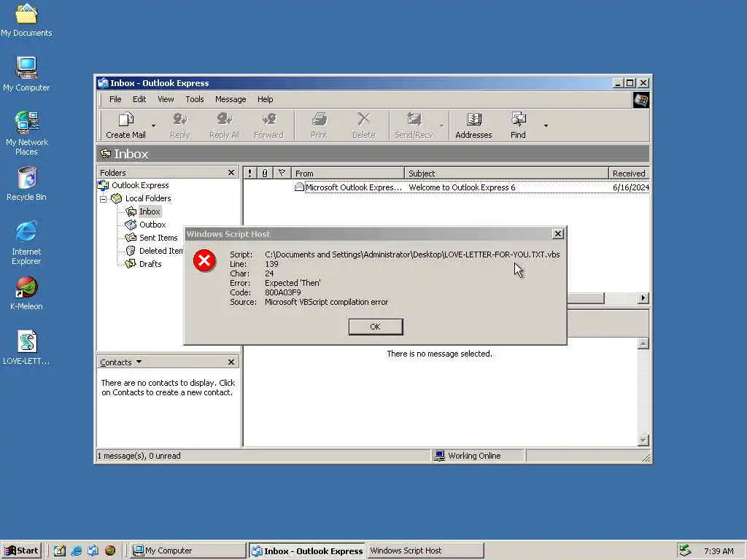The width and height of the screenshot is (747, 560).
Task: Collapse the Local Folders tree node
Action: coord(104,198)
